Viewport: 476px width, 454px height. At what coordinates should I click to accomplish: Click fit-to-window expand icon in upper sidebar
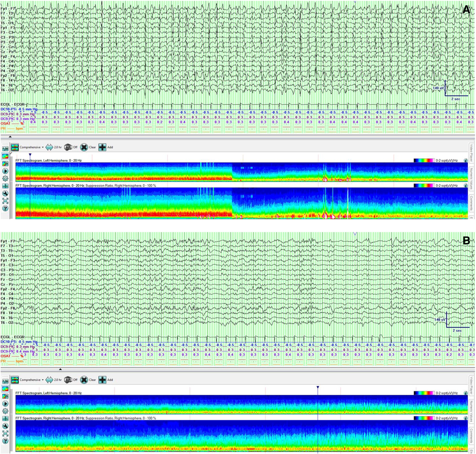coord(5,201)
